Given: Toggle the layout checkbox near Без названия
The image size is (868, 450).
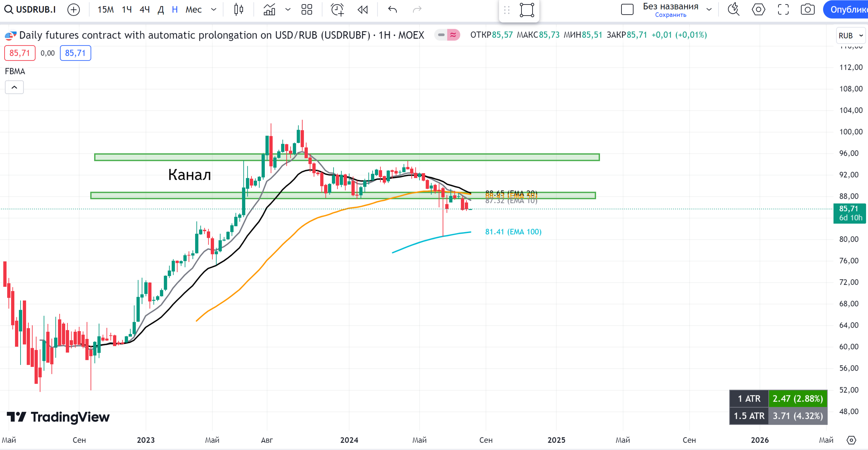Looking at the screenshot, I should point(627,9).
